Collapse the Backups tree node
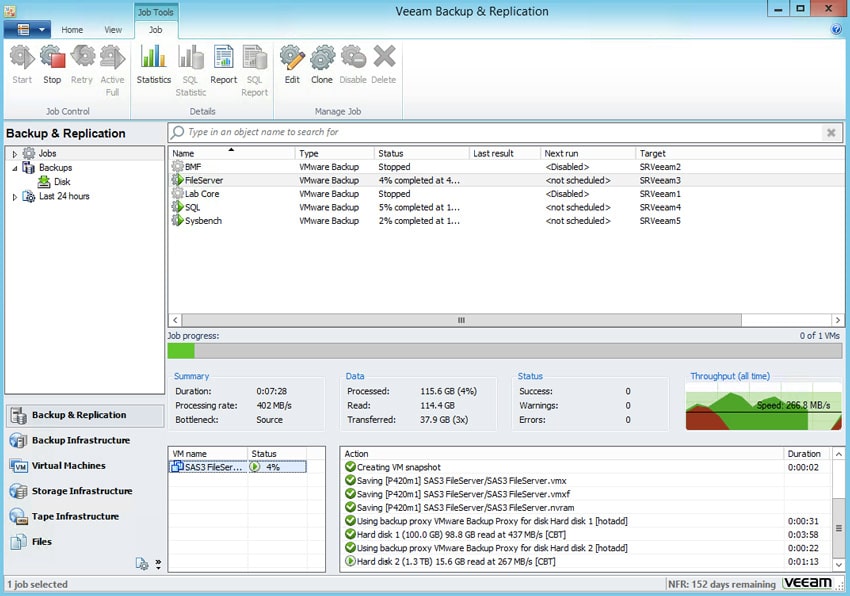The image size is (850, 596). (14, 168)
